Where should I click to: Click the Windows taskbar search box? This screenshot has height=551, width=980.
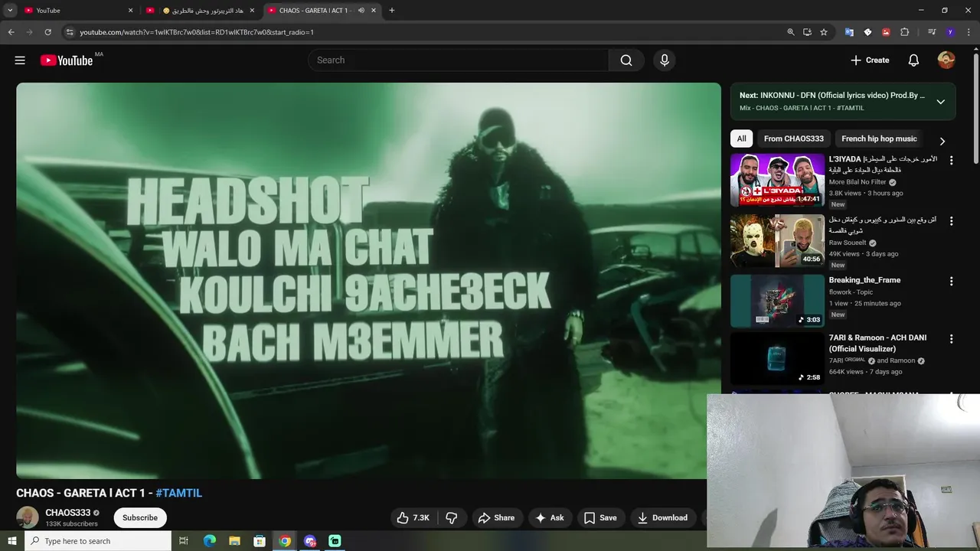[98, 541]
